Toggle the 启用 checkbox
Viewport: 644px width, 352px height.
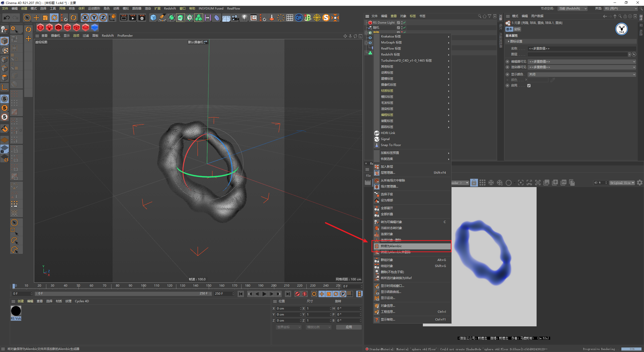(529, 85)
